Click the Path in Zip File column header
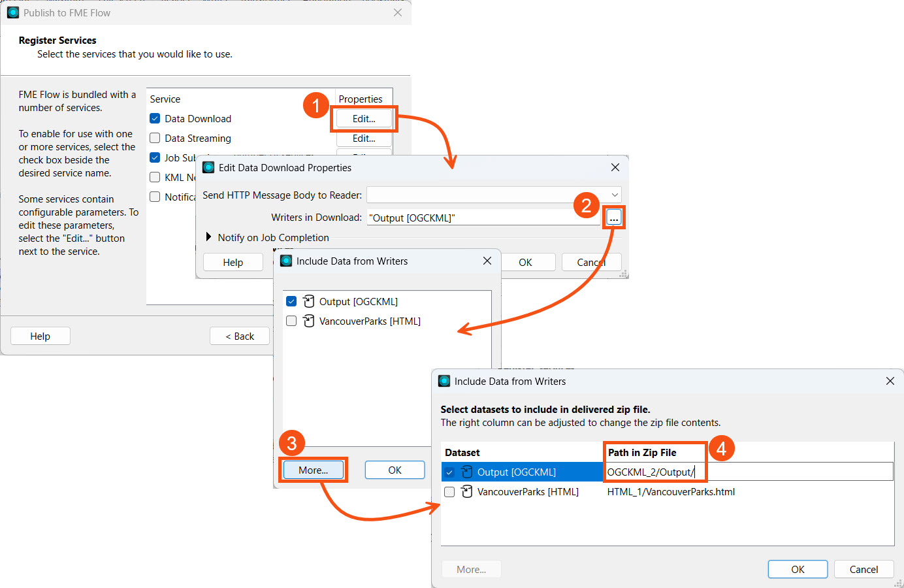Image resolution: width=904 pixels, height=588 pixels. 642,452
